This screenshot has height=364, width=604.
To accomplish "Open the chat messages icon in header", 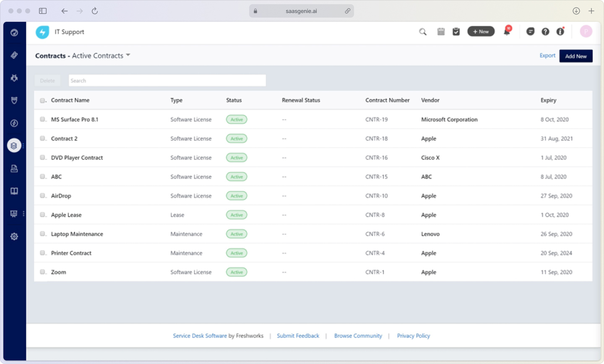I will pyautogui.click(x=531, y=31).
